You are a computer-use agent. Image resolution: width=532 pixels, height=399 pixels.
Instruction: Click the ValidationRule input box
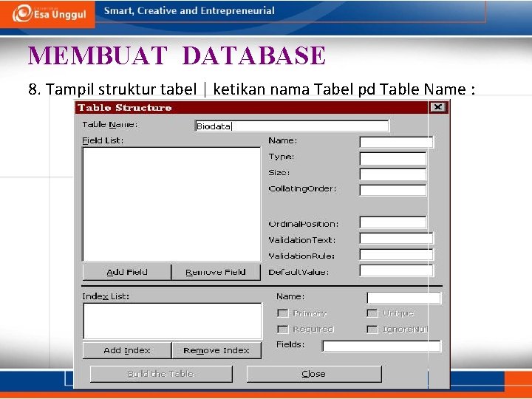pyautogui.click(x=396, y=254)
